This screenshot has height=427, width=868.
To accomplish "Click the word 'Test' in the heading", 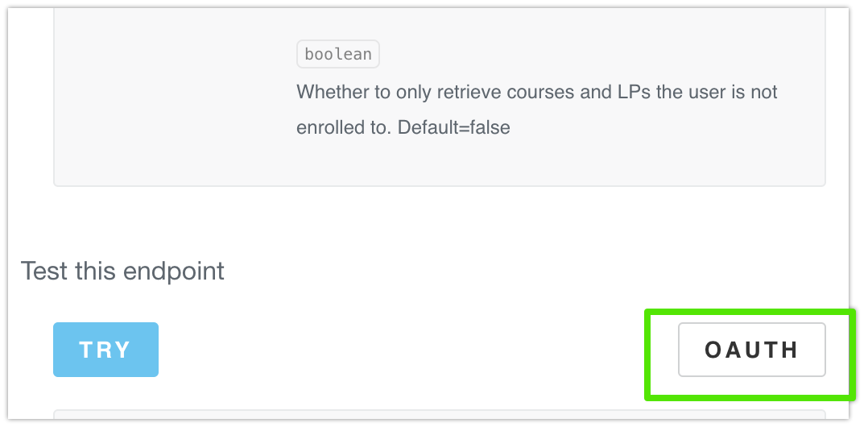I will coord(44,271).
